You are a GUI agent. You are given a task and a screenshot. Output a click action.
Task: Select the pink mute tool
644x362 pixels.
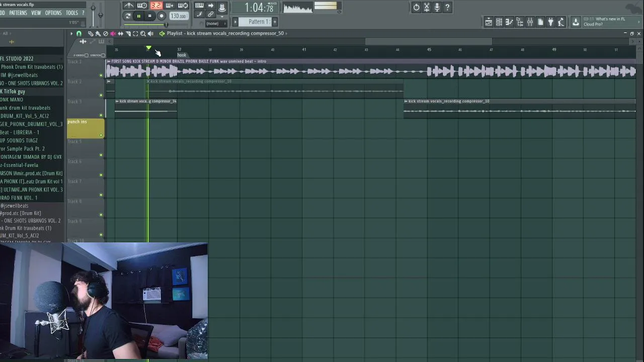[x=113, y=34]
